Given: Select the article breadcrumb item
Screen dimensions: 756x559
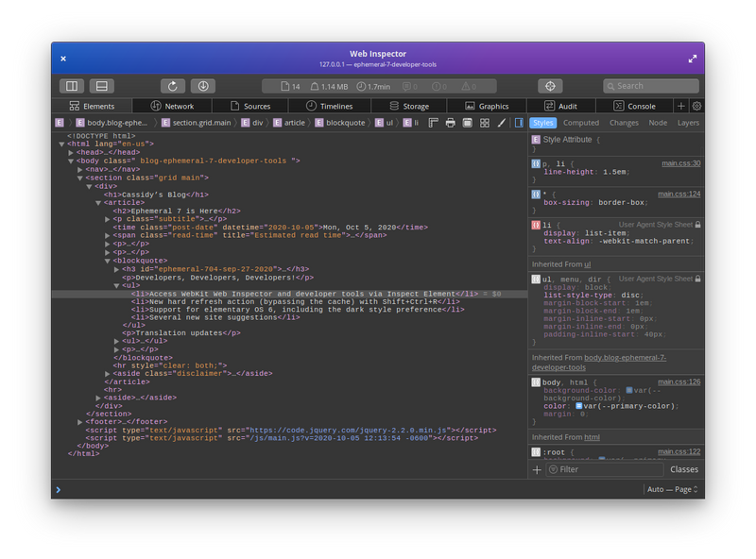Looking at the screenshot, I should click(289, 123).
